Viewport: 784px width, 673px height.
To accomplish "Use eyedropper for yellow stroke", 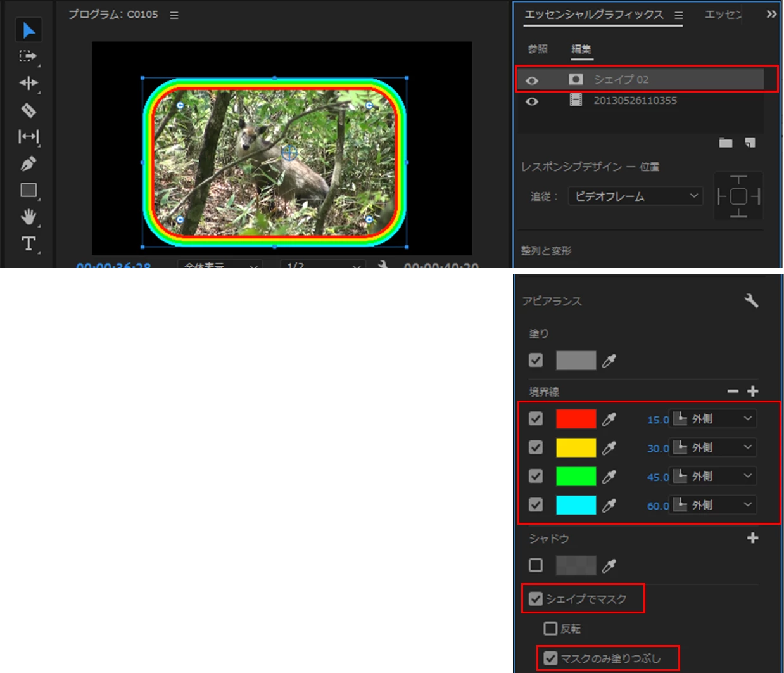I will [609, 448].
